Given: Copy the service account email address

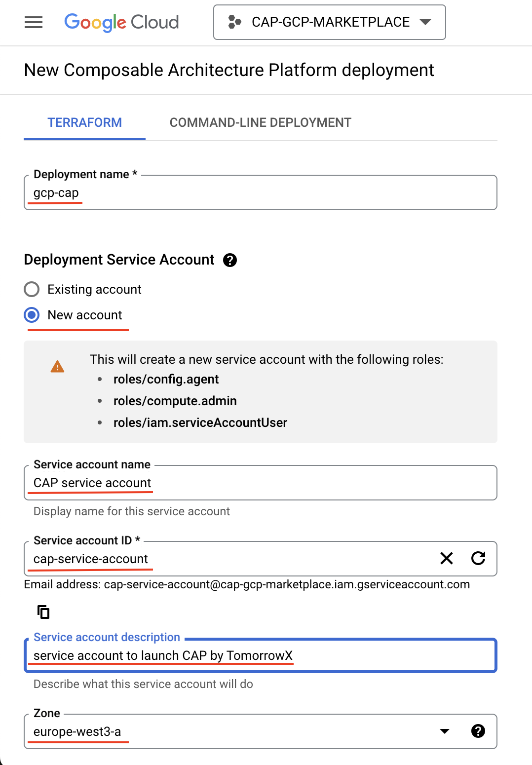Looking at the screenshot, I should coord(43,612).
